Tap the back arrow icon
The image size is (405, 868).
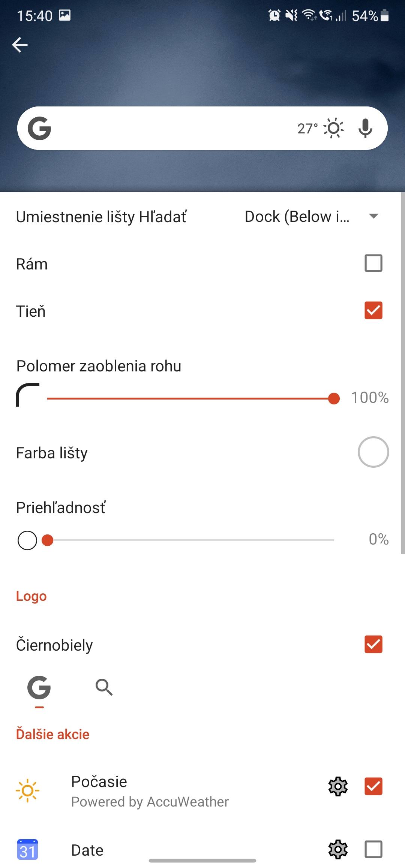(20, 45)
